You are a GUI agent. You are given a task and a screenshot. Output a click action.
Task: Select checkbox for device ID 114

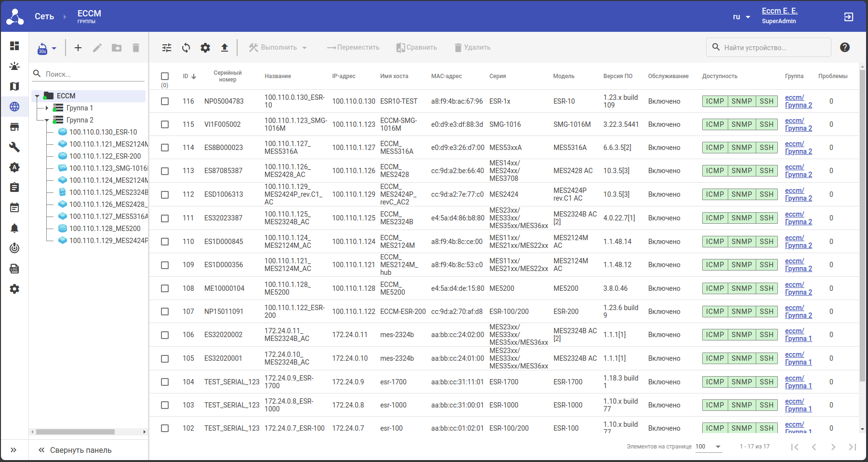(x=165, y=148)
